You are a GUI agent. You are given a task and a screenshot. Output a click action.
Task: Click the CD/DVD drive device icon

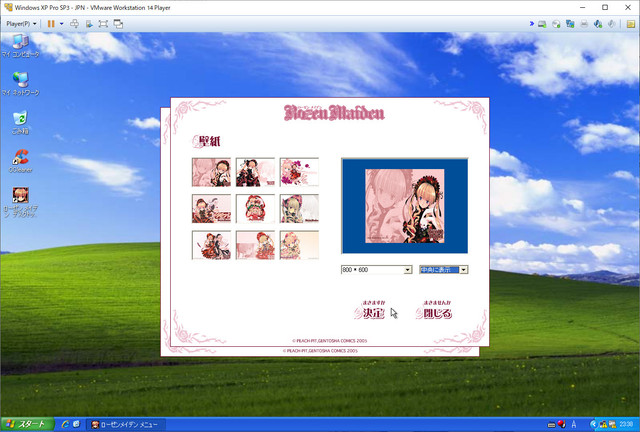556,24
